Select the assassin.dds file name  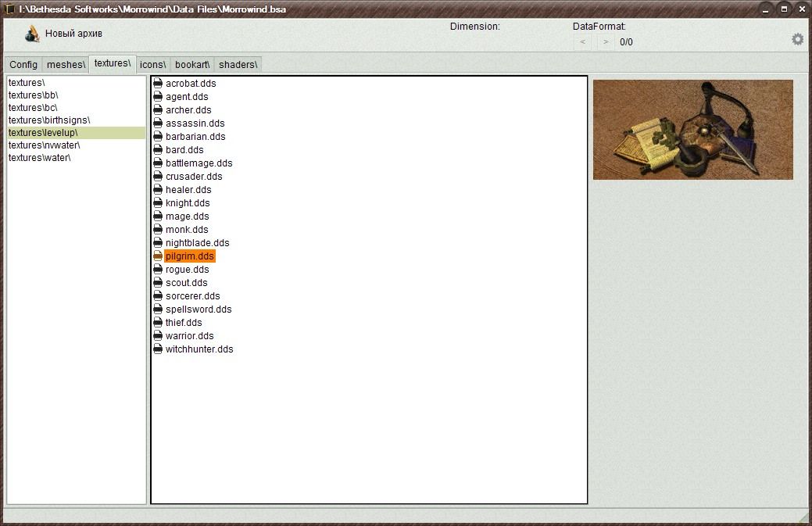point(195,123)
